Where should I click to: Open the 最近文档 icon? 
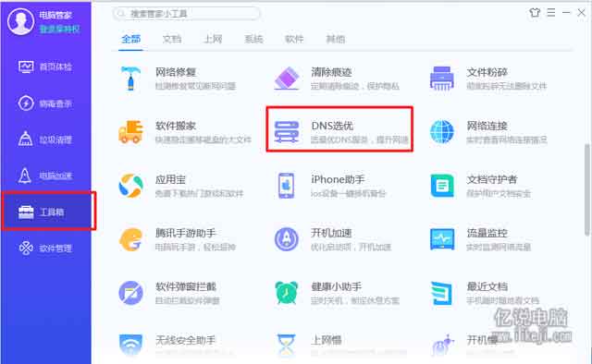click(x=442, y=293)
